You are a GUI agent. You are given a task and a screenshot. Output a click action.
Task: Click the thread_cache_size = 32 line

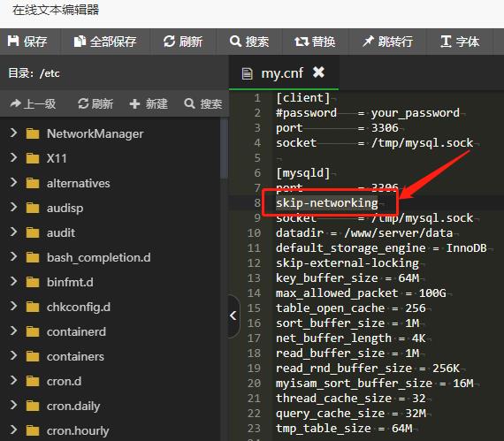(351, 399)
